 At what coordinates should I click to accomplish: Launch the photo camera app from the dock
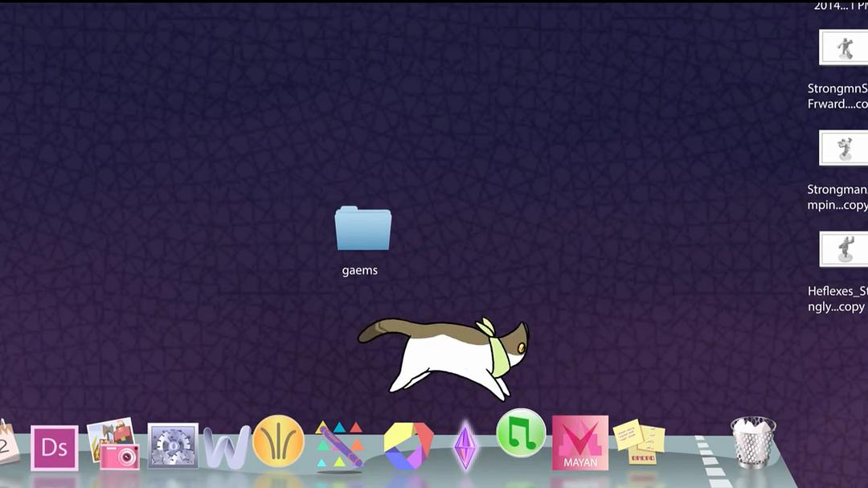tap(113, 445)
